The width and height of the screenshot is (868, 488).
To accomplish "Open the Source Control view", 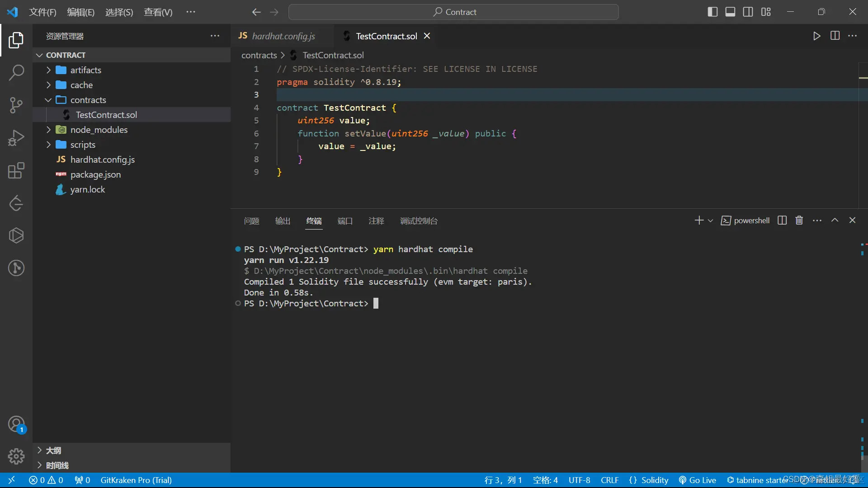I will click(x=16, y=105).
